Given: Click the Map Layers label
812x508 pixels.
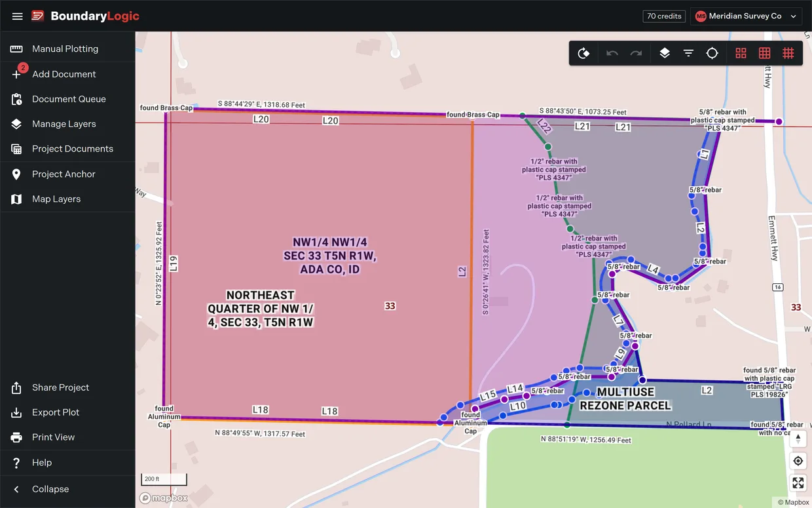Looking at the screenshot, I should (56, 199).
